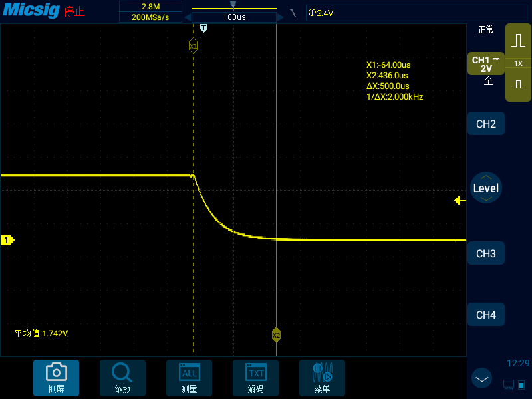Expand the bottom-right chevron down button
The height and width of the screenshot is (399, 532).
481,378
